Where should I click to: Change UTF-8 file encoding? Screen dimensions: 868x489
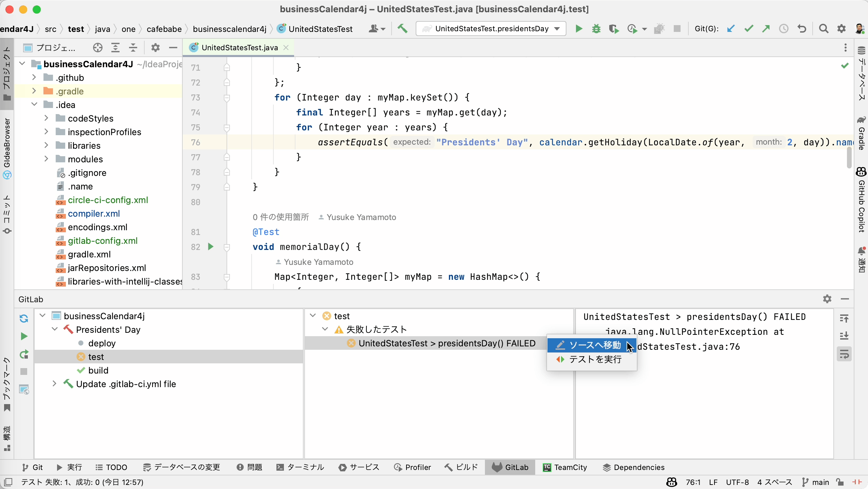coord(737,482)
